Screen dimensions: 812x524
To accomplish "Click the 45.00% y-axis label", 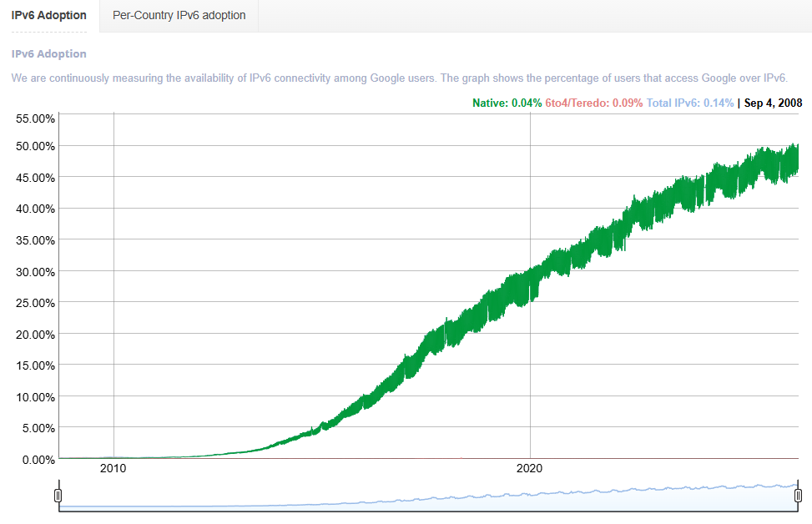I will (x=35, y=178).
